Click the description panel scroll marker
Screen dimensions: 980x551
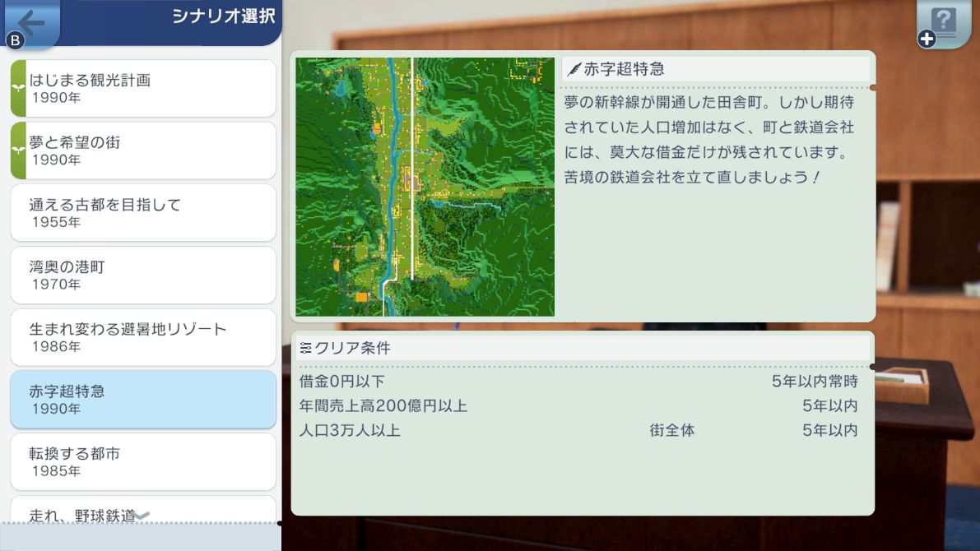click(x=872, y=87)
